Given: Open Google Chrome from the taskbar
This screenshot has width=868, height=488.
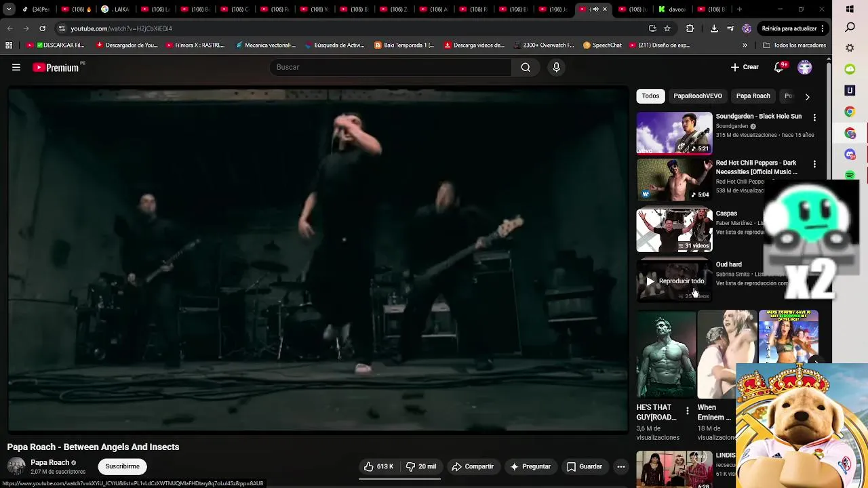Looking at the screenshot, I should 850,112.
